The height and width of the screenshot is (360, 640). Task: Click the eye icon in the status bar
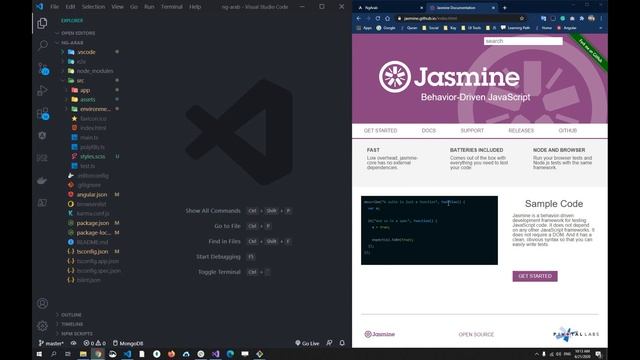click(73, 343)
